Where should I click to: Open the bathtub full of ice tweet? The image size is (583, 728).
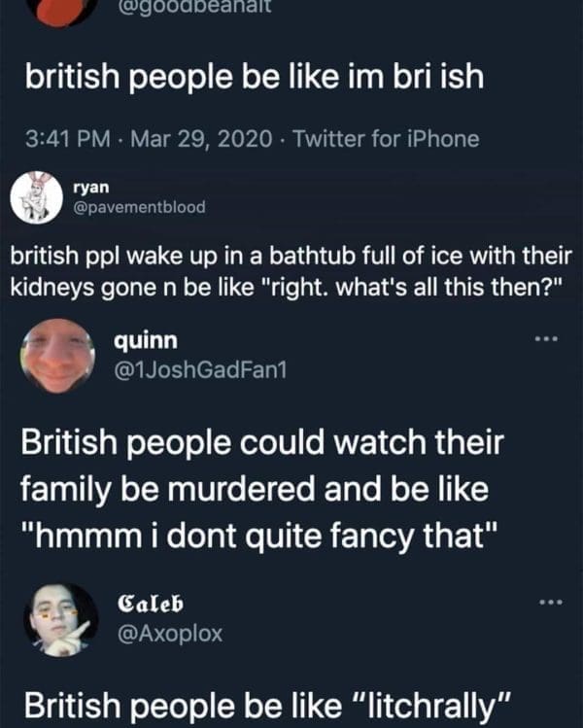(x=291, y=271)
